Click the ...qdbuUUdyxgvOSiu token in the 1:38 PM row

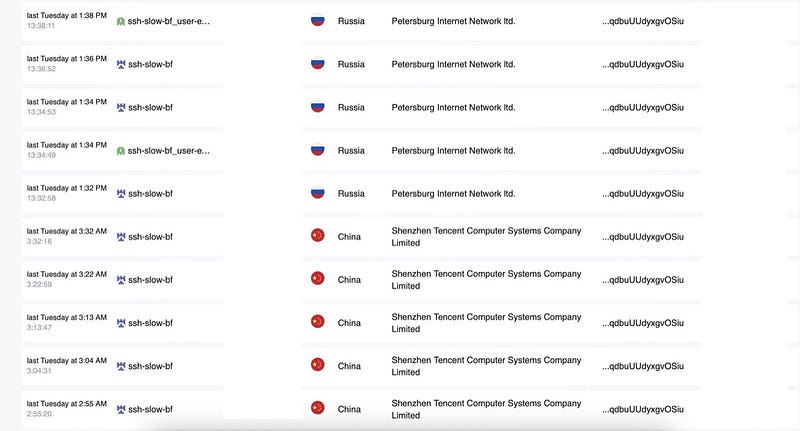coord(643,21)
